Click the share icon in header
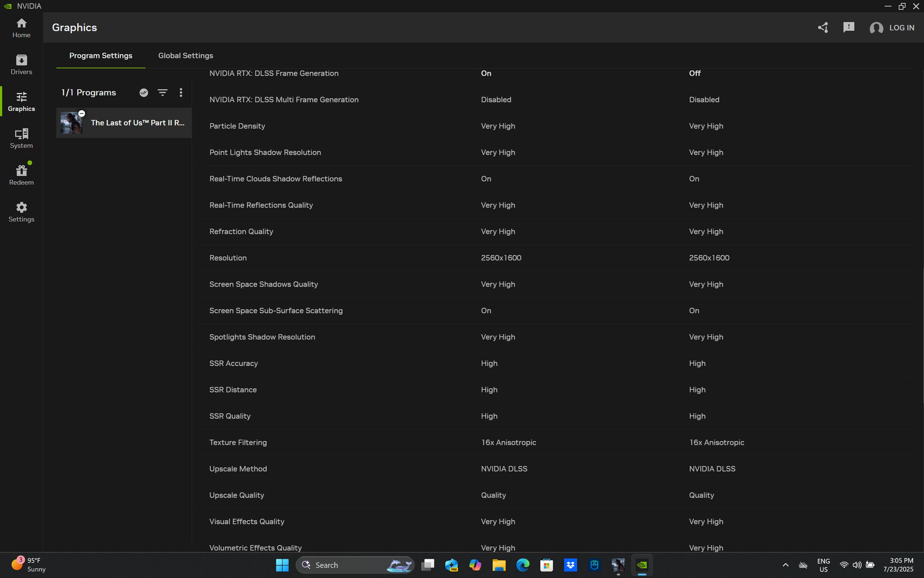Screen dimensions: 924x578 (823, 28)
